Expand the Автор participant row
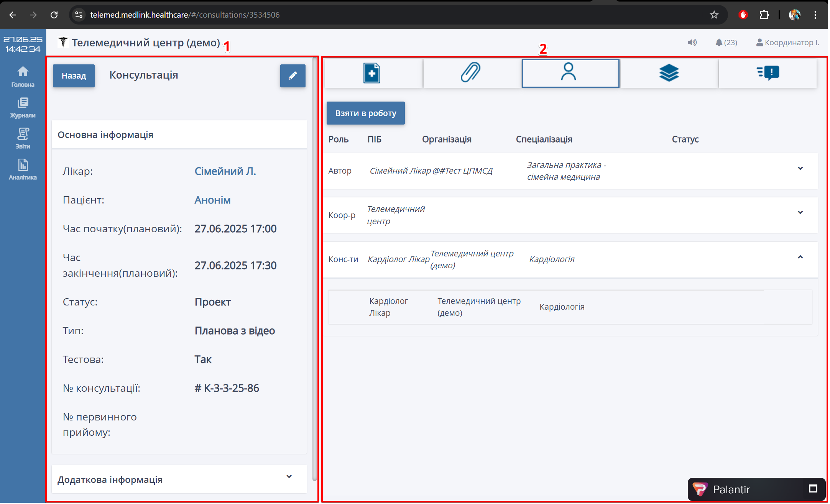This screenshot has width=830, height=504. tap(800, 168)
